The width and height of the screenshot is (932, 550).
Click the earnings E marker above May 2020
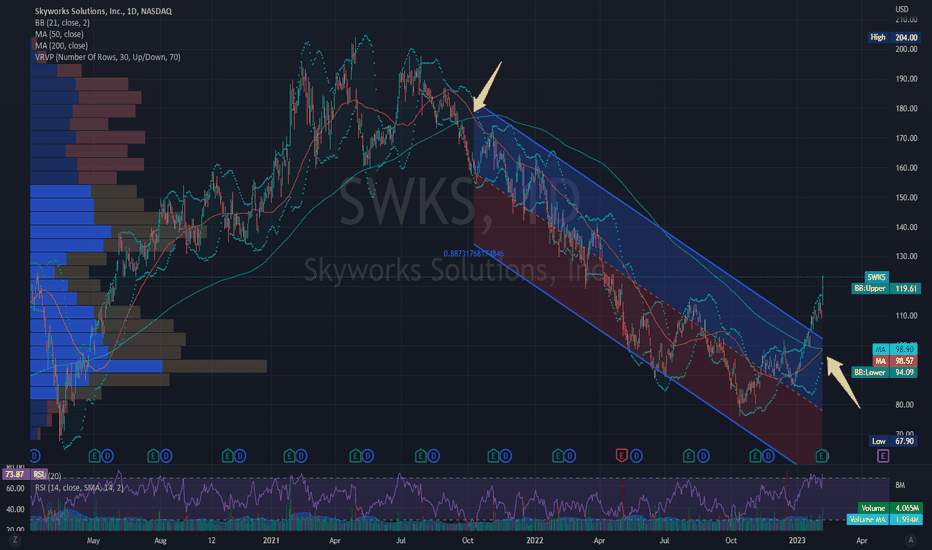tap(94, 456)
